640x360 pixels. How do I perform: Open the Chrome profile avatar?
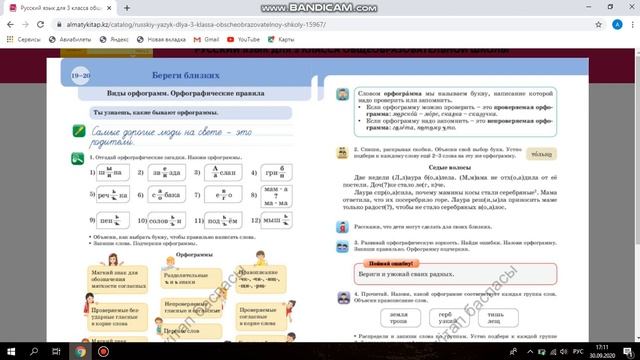click(x=617, y=24)
